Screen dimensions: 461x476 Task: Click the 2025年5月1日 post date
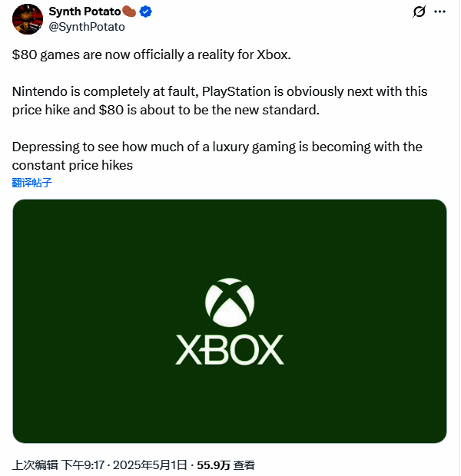point(151,464)
